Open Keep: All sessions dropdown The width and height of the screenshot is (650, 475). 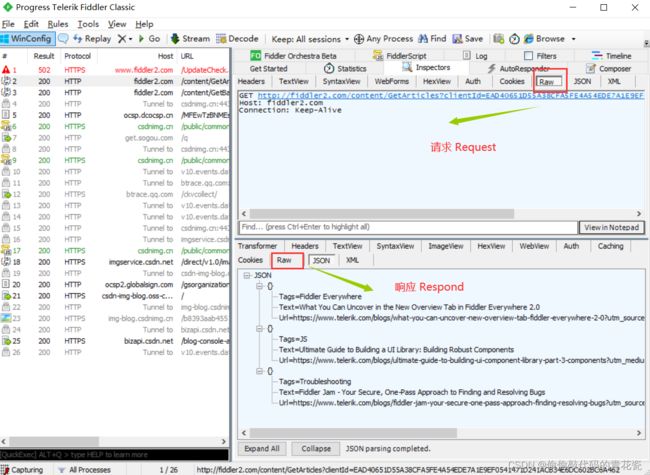[310, 39]
